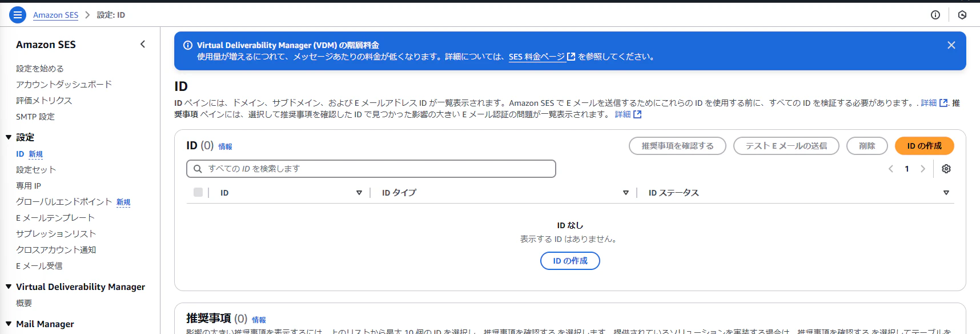Click 削除 button
The height and width of the screenshot is (334, 980).
tap(867, 146)
